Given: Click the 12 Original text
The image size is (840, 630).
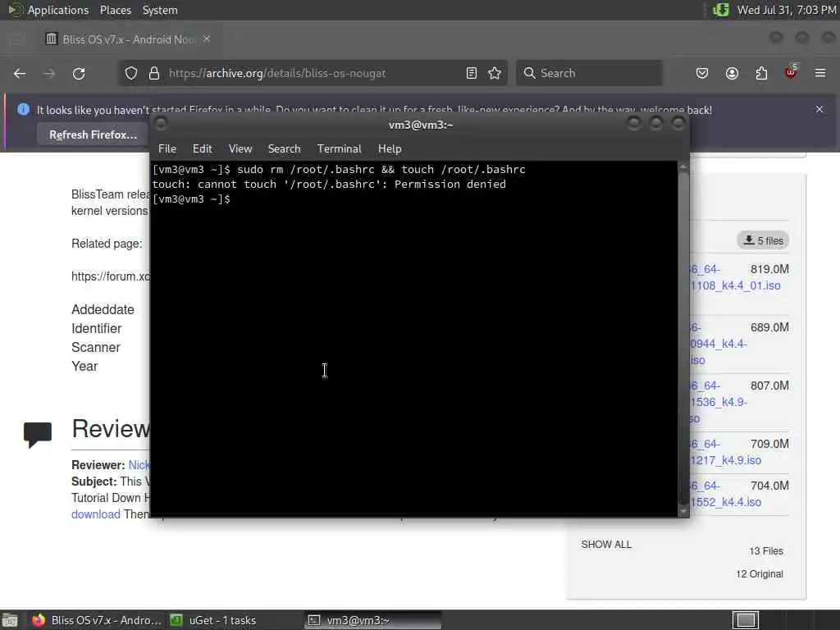Looking at the screenshot, I should click(x=759, y=573).
